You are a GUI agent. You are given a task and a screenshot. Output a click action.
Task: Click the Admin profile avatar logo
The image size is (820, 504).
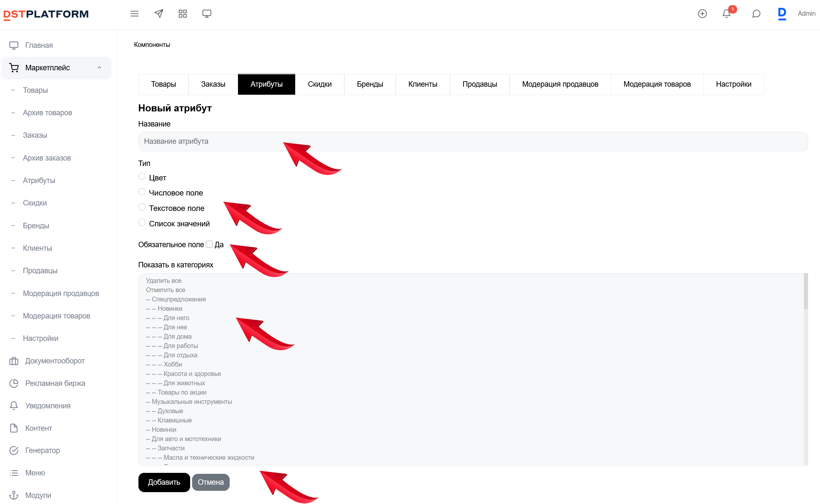click(x=782, y=14)
